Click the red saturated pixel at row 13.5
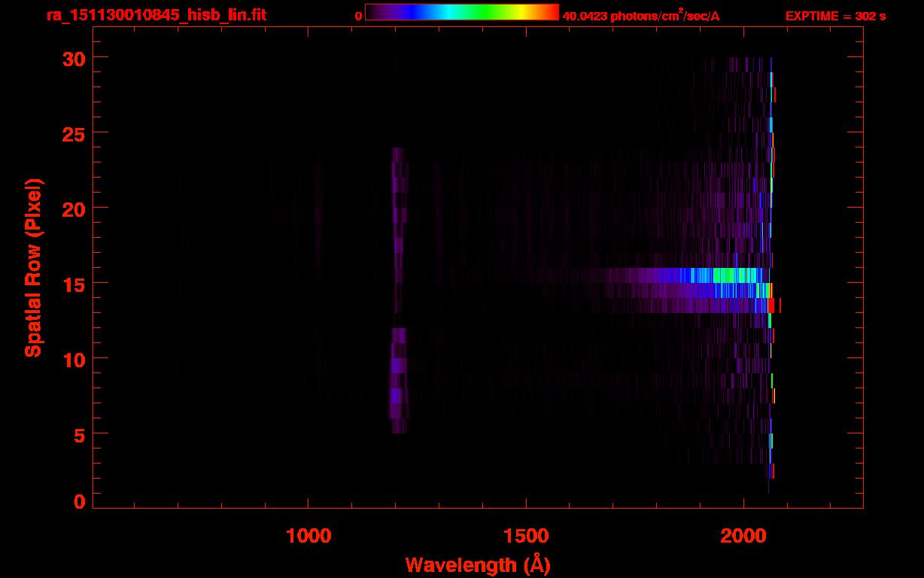This screenshot has height=578, width=924. coord(772,306)
